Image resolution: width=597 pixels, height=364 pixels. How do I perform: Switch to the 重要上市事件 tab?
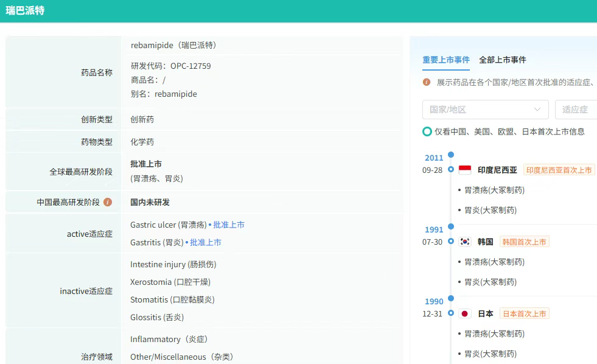coord(446,60)
